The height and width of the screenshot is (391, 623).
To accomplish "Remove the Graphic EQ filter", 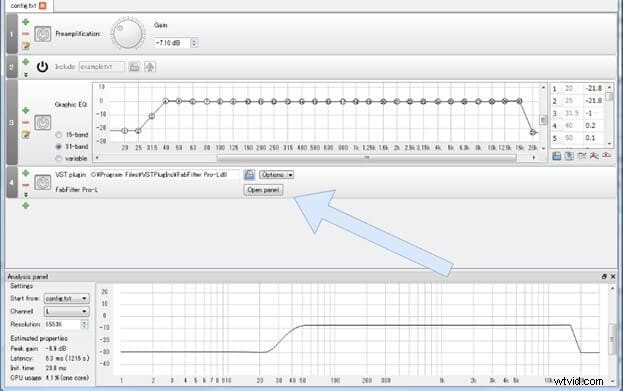I will click(x=26, y=122).
